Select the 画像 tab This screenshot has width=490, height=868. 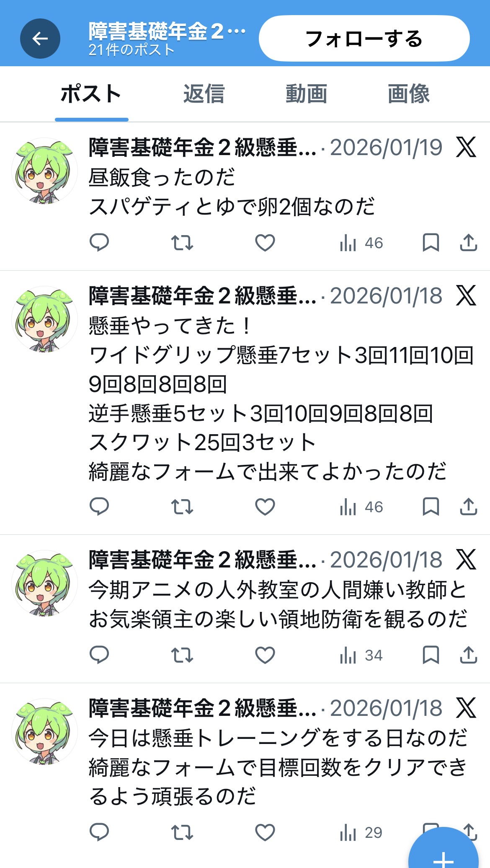coord(409,93)
